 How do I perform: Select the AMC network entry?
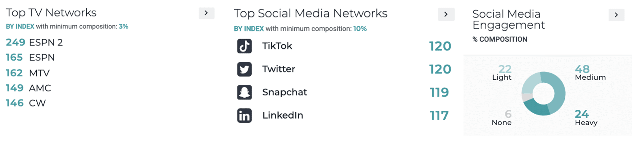28,88
